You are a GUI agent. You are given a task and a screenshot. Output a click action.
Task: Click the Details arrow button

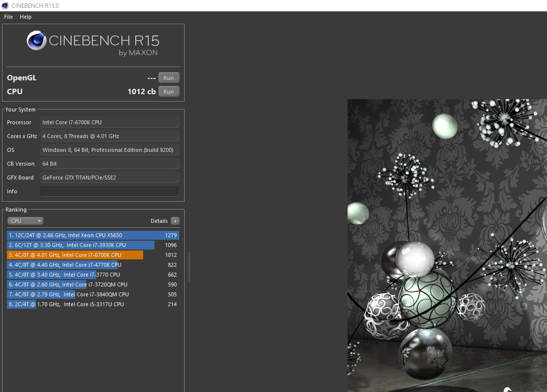(x=175, y=221)
